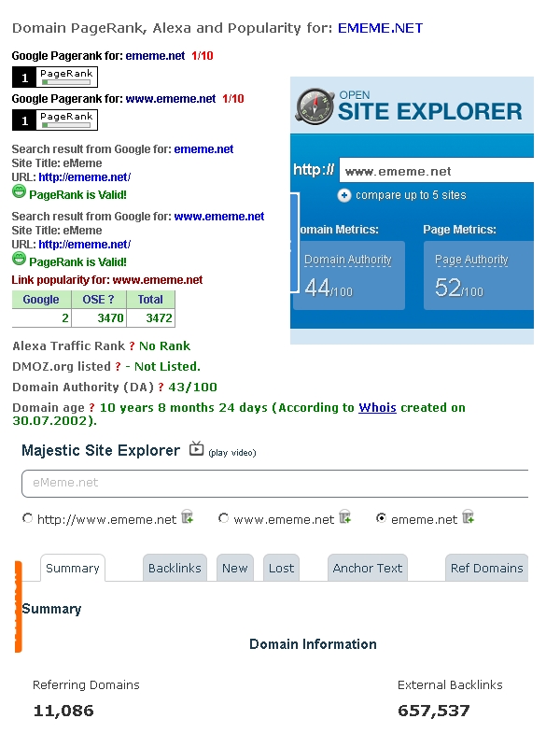Click the Referring Domains value 11,086
560x747 pixels.
(63, 711)
